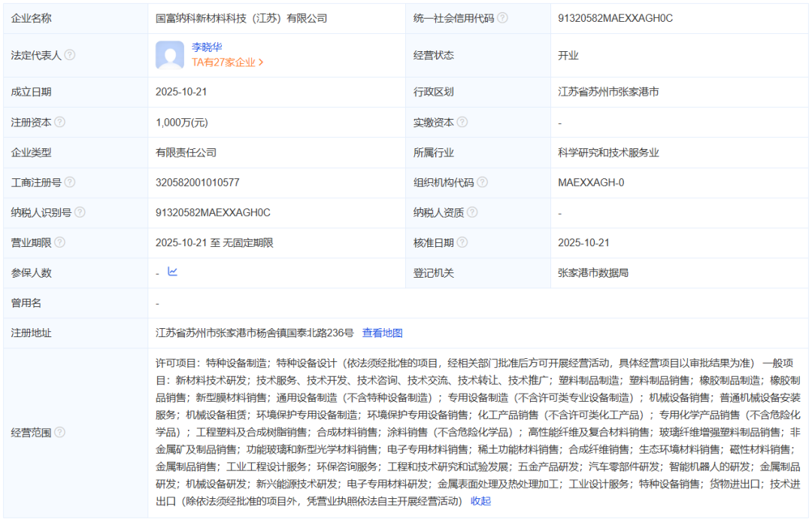
Task: Click help icon next to 纳税人资质
Action: (472, 212)
